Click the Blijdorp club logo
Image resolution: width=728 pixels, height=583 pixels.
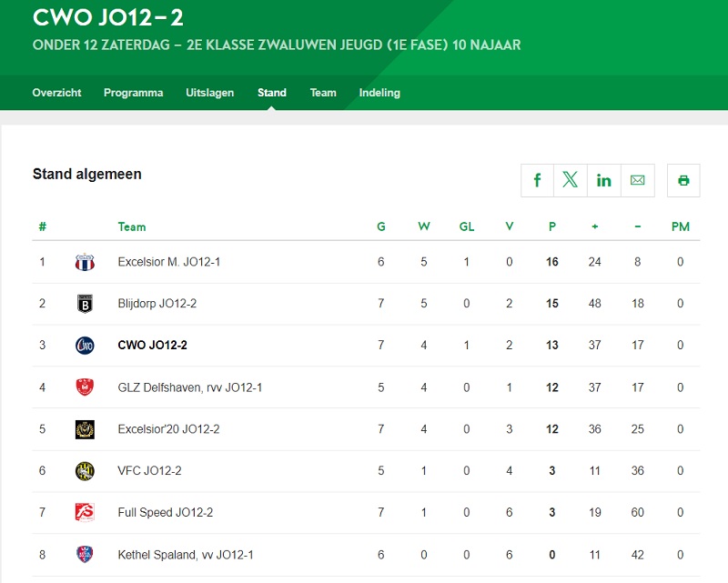(x=85, y=304)
